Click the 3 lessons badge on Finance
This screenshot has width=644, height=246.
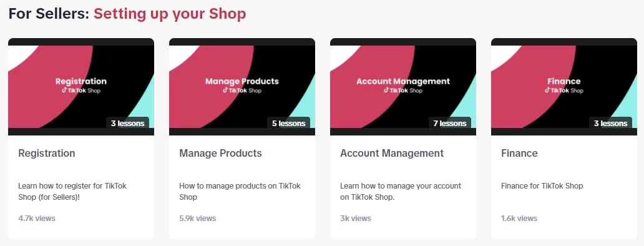coord(611,123)
